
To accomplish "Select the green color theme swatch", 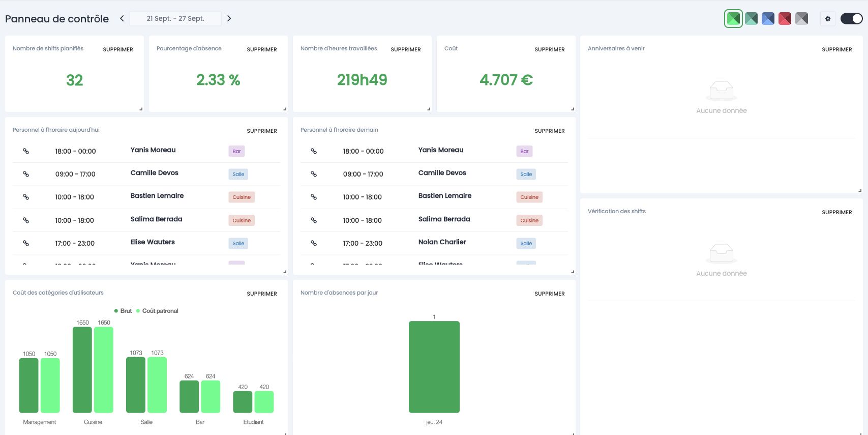I will pyautogui.click(x=733, y=19).
